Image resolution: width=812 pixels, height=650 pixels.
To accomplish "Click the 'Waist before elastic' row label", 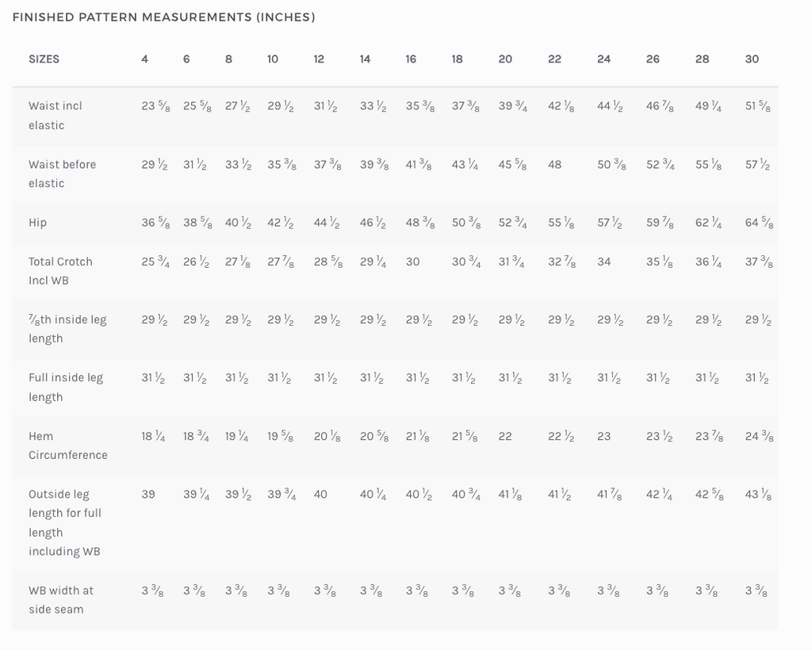I will 62,174.
